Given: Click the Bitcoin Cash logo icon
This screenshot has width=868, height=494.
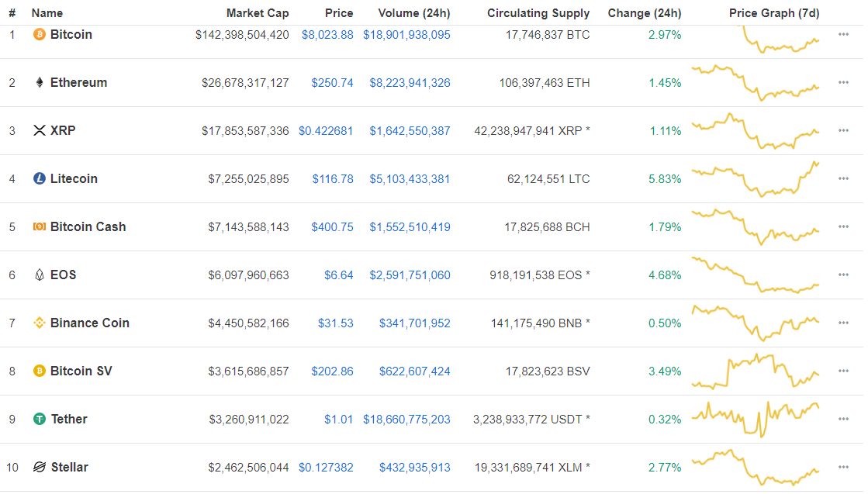Looking at the screenshot, I should [x=40, y=226].
